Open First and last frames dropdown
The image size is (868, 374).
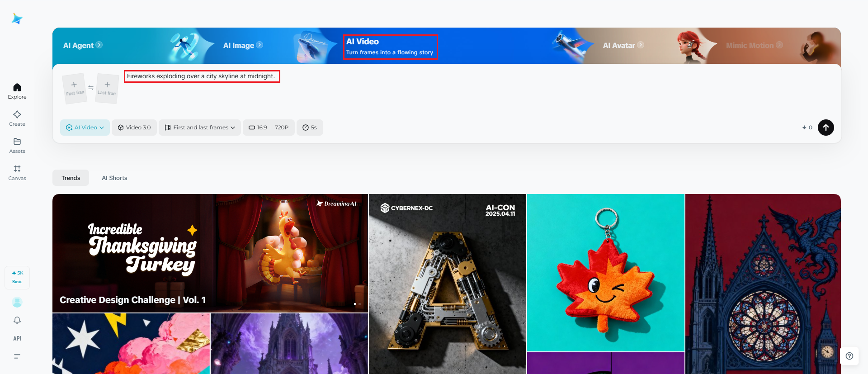coord(200,128)
